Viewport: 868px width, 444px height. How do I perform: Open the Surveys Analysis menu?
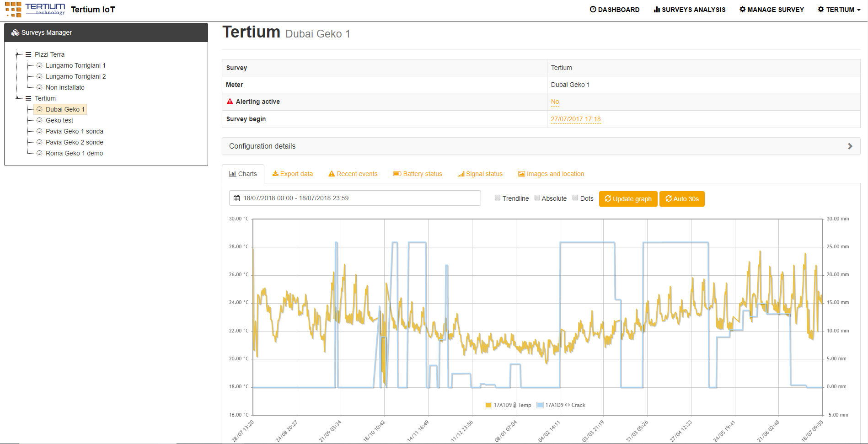tap(689, 10)
